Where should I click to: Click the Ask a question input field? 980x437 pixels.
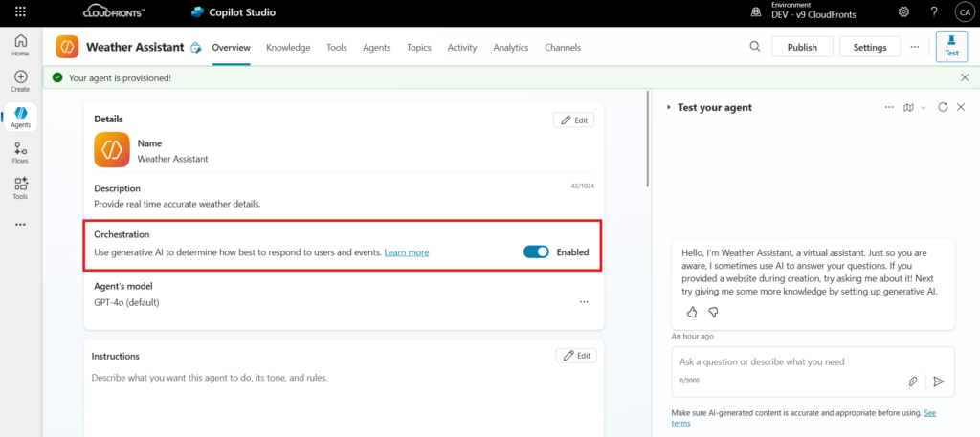pos(813,371)
